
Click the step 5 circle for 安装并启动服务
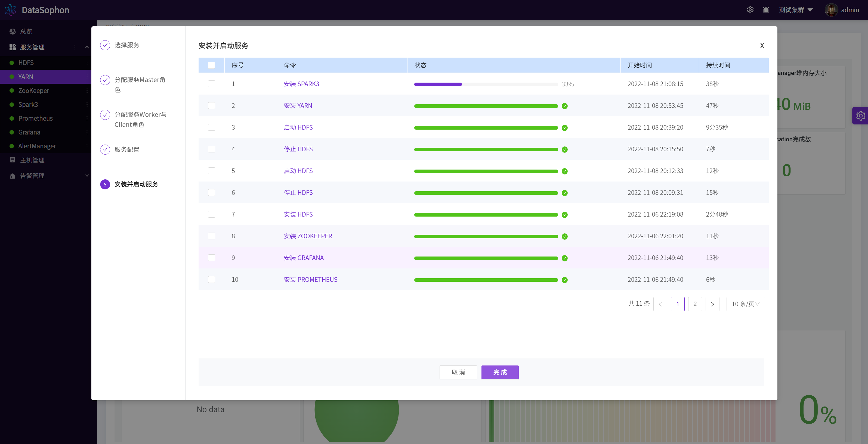coord(105,184)
